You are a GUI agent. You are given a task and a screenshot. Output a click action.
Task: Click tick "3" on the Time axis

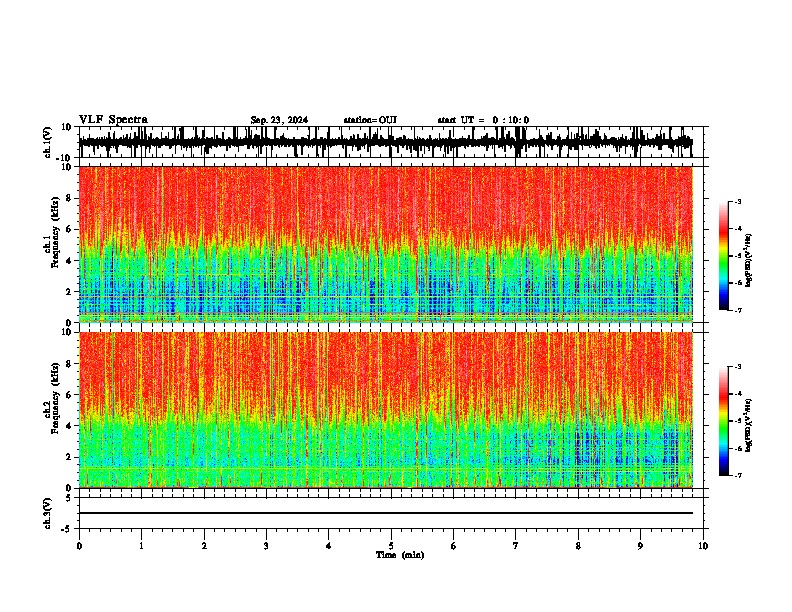[266, 546]
